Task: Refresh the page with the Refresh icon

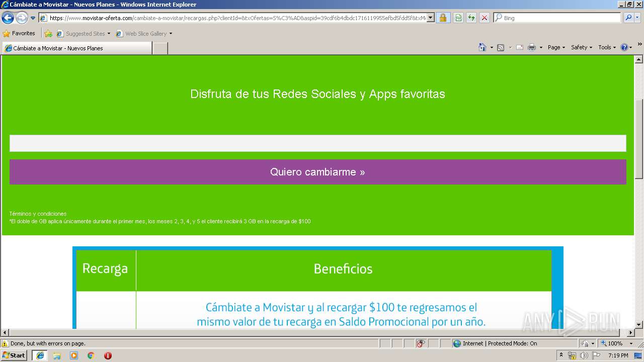Action: (471, 18)
